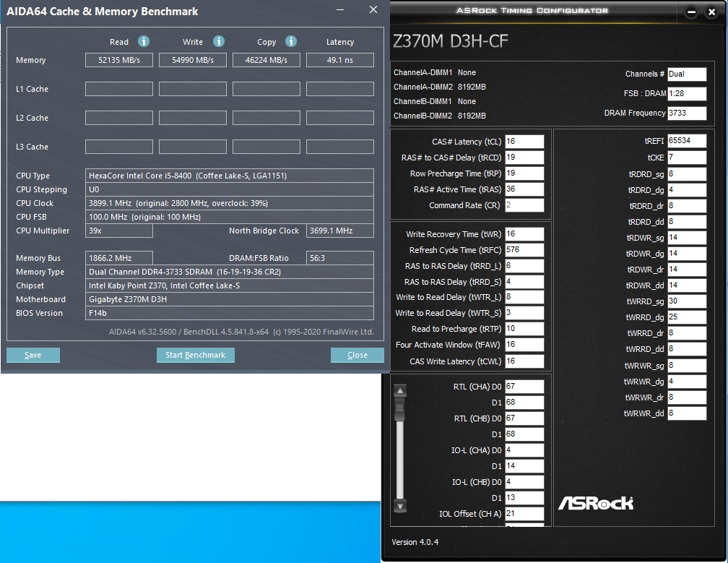Click the DRAM Frequency 3733 field
The image size is (728, 563).
(x=687, y=113)
